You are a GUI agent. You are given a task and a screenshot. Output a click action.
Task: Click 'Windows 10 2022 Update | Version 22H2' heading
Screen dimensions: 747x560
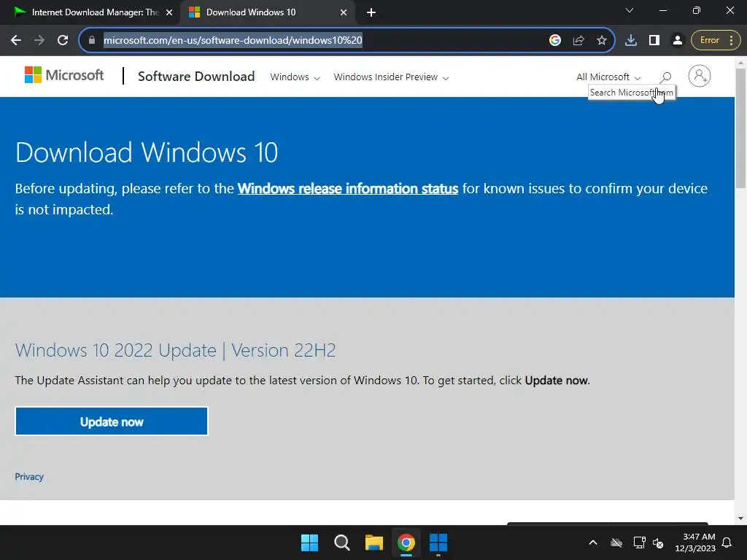click(175, 351)
